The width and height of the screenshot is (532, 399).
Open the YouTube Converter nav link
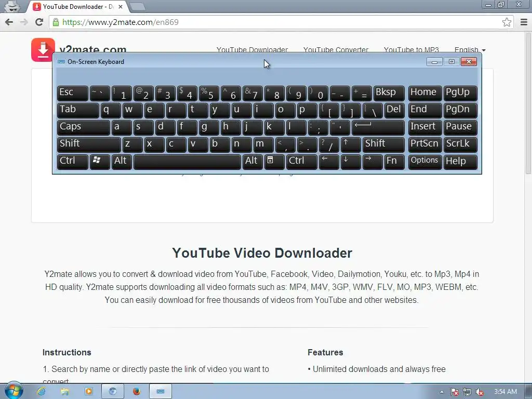(336, 49)
